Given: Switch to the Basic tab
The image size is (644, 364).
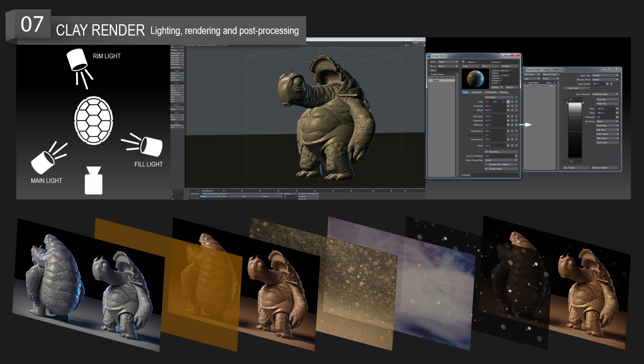Looking at the screenshot, I should point(466,92).
